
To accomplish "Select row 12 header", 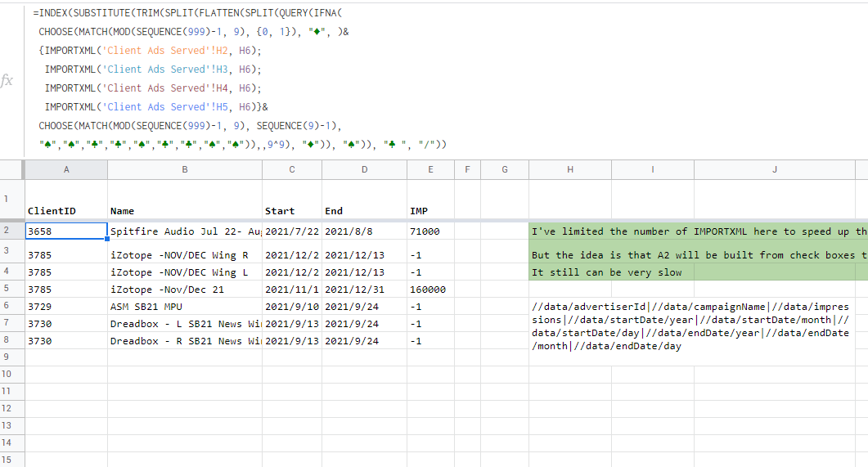I will [x=12, y=408].
